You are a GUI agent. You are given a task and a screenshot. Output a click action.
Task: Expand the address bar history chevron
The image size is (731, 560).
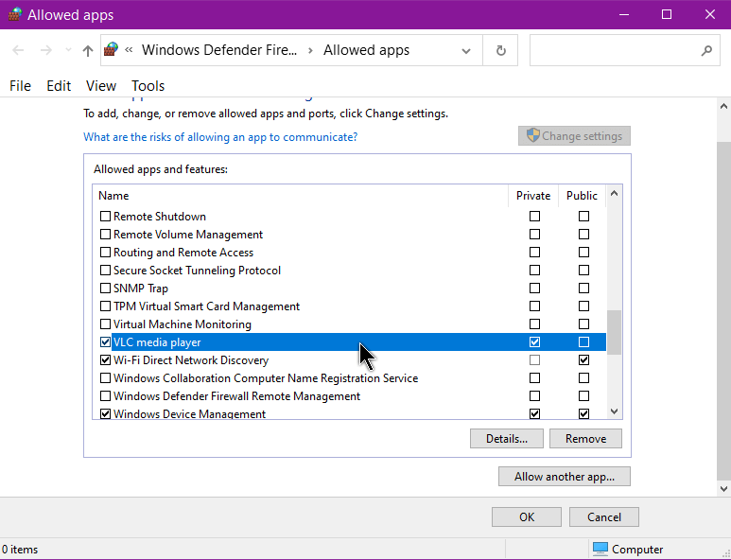coord(465,51)
